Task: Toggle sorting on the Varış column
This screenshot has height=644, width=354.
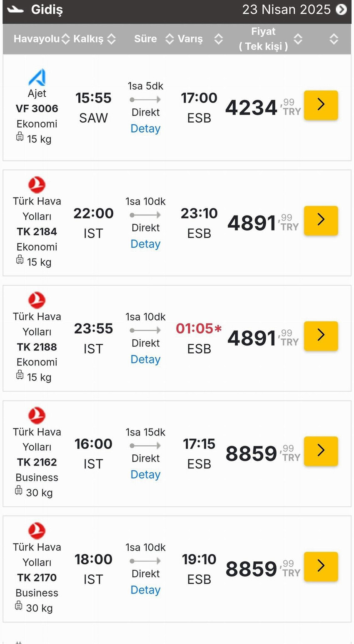Action: point(219,38)
